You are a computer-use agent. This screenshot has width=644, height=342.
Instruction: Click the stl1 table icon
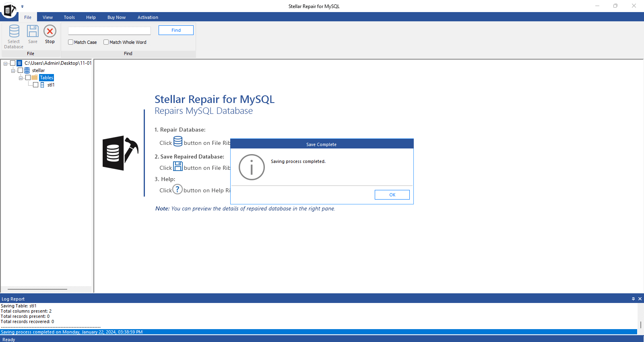[x=42, y=85]
